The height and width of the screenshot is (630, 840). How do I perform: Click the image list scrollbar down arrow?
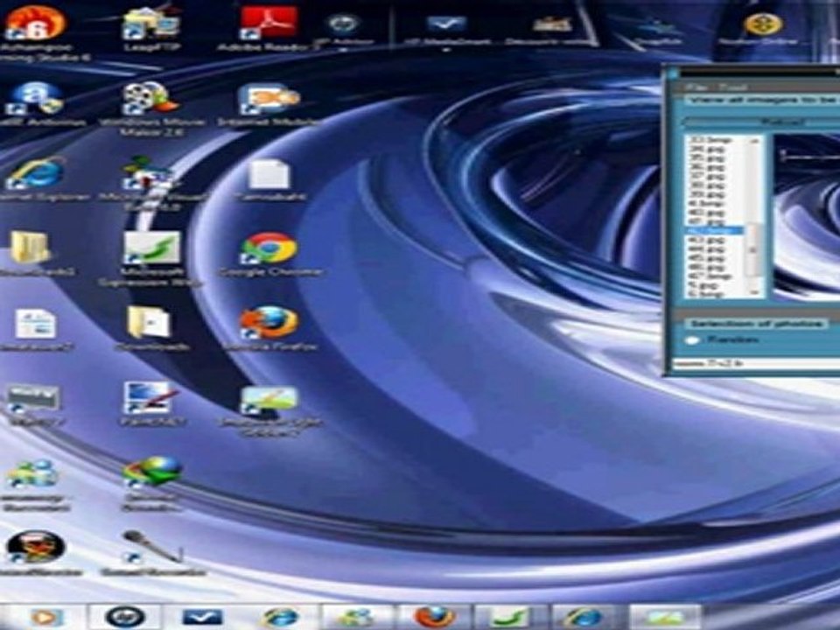pos(754,292)
